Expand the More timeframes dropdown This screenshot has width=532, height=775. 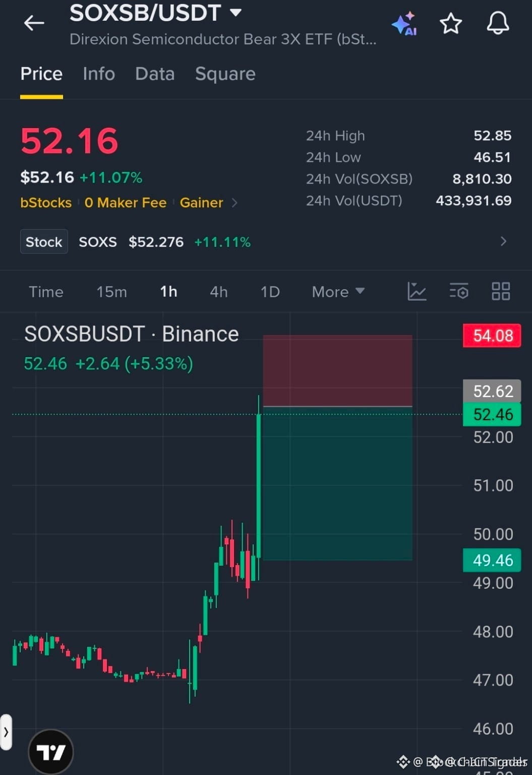pos(338,292)
